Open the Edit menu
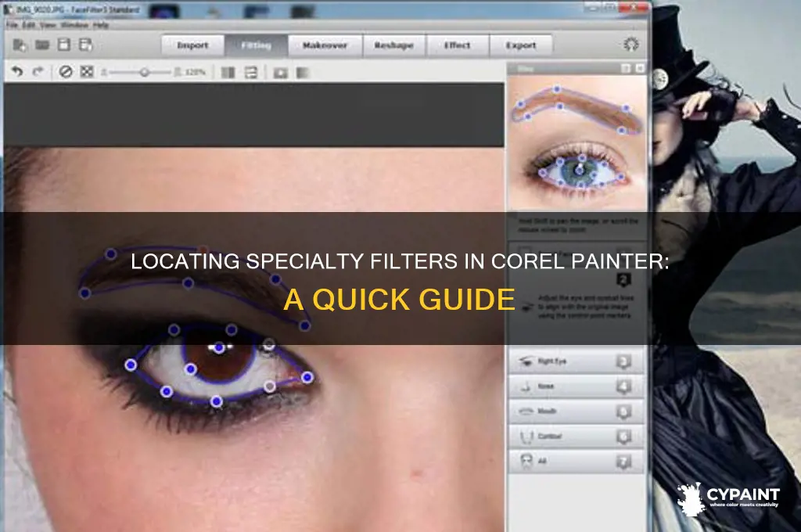 point(29,24)
